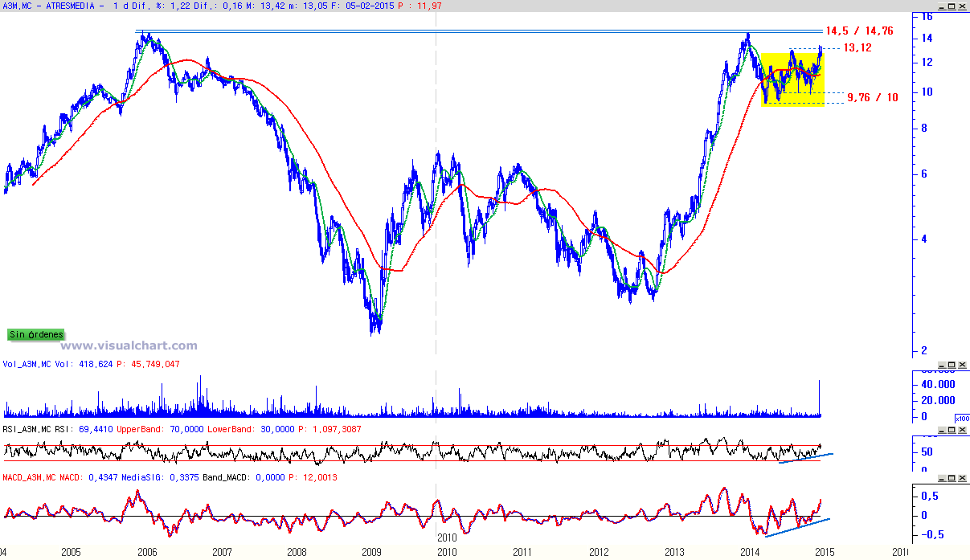This screenshot has height=560, width=970.
Task: Maximize the MACD indicator panel
Action: (x=952, y=478)
